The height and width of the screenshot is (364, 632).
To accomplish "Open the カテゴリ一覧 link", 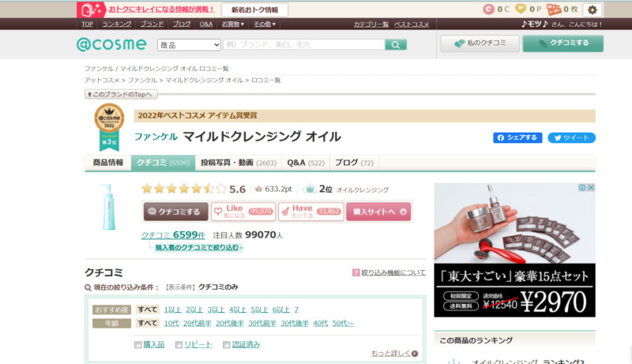I will point(371,24).
